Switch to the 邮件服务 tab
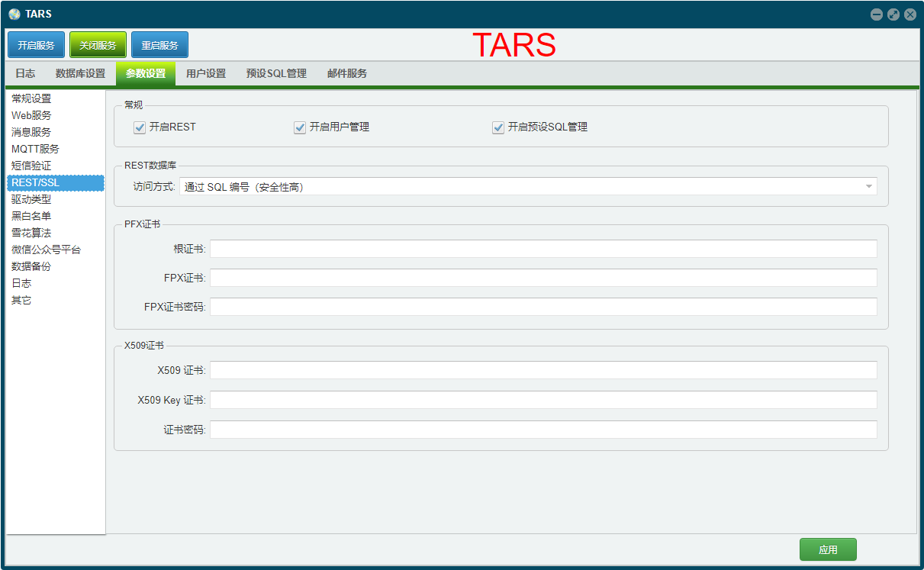 (x=347, y=73)
